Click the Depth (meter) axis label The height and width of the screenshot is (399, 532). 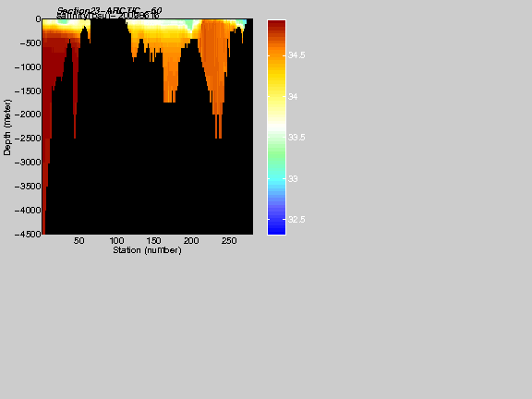point(7,127)
